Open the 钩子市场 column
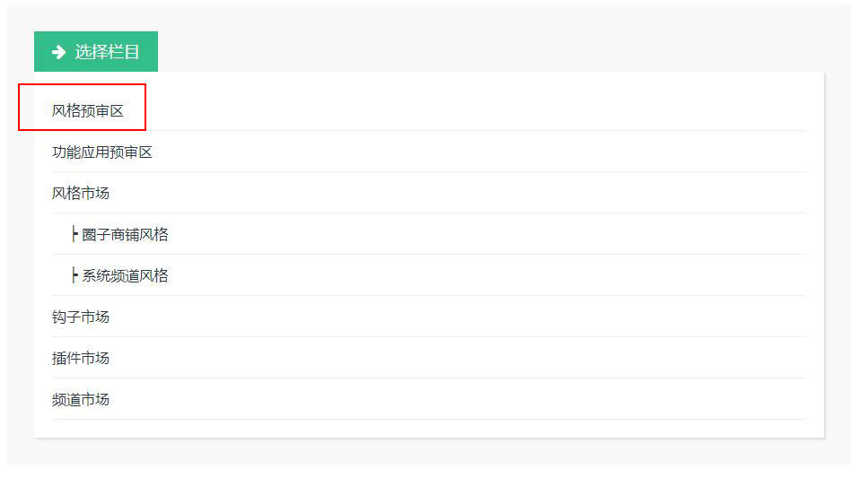 point(81,317)
